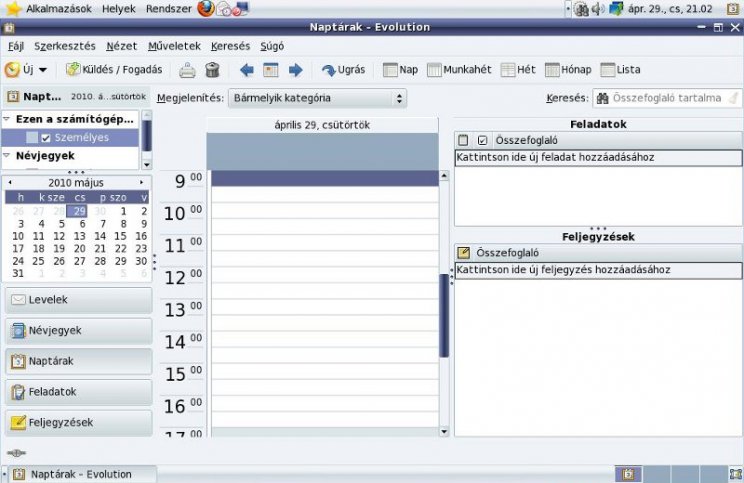Viewport: 744px width, 483px height.
Task: Click the online/offline connection status icon
Action: pyautogui.click(x=17, y=453)
